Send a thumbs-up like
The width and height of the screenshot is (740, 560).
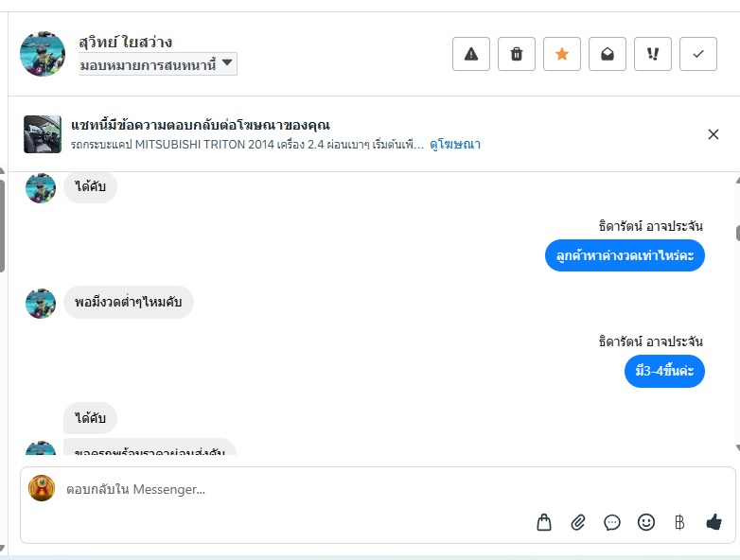(714, 521)
